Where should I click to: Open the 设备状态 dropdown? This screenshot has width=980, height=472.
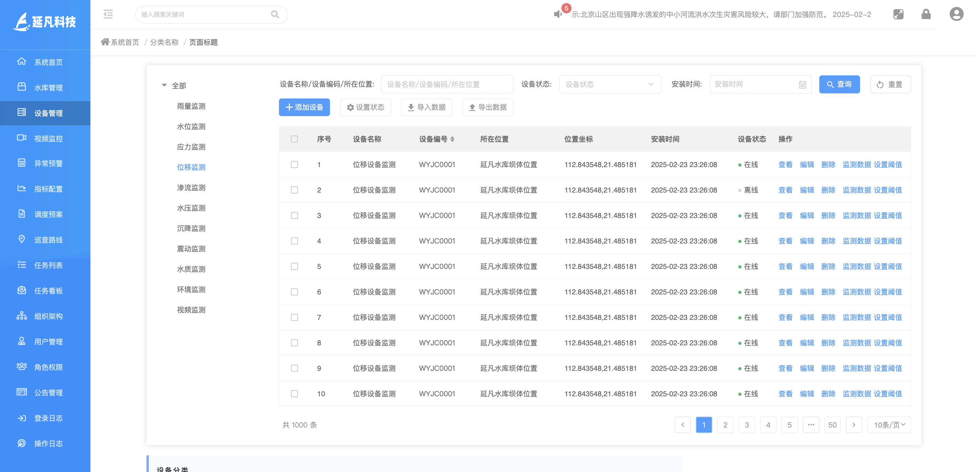coord(610,84)
